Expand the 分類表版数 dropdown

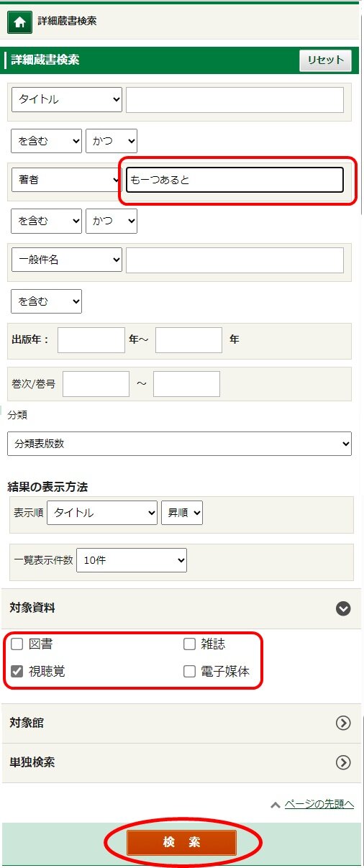pyautogui.click(x=179, y=444)
